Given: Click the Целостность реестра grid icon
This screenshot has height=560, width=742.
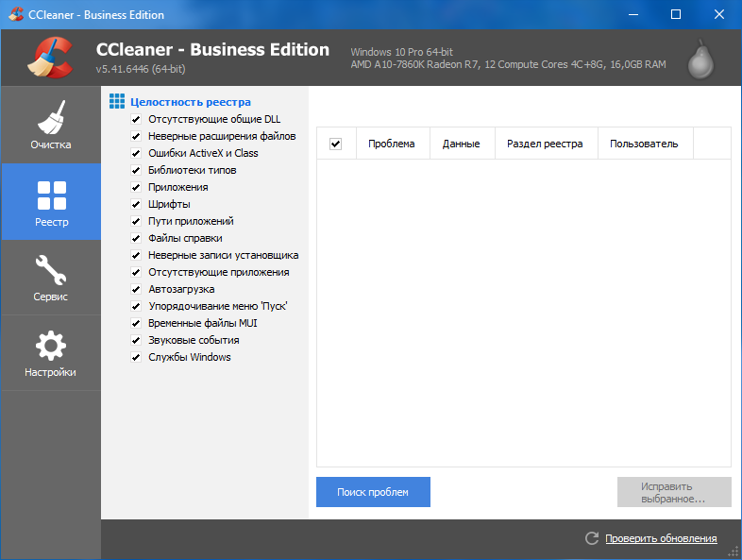Looking at the screenshot, I should (117, 101).
